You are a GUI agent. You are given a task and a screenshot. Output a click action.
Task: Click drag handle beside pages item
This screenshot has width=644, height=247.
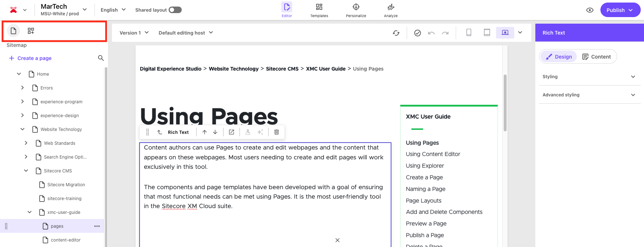coord(6,226)
